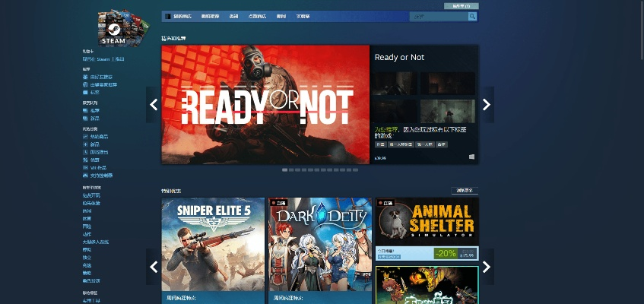This screenshot has height=304, width=644.
Task: Focus the store search field
Action: pos(439,17)
